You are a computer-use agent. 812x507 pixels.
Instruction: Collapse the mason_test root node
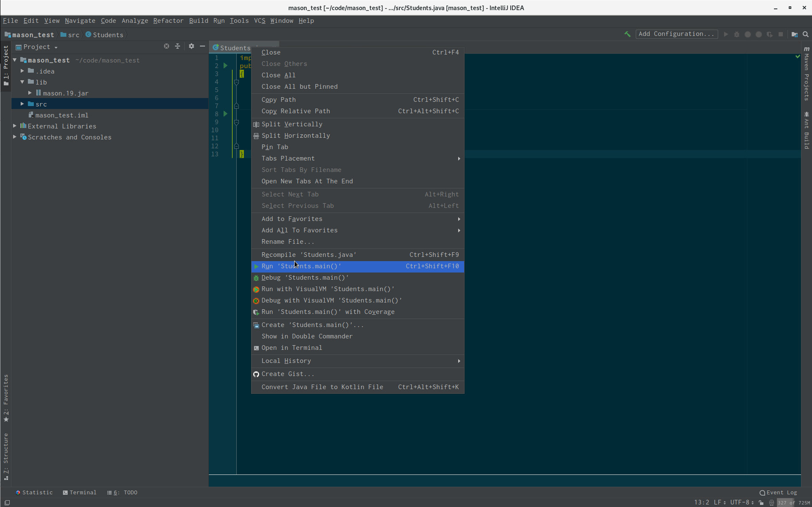coord(15,60)
